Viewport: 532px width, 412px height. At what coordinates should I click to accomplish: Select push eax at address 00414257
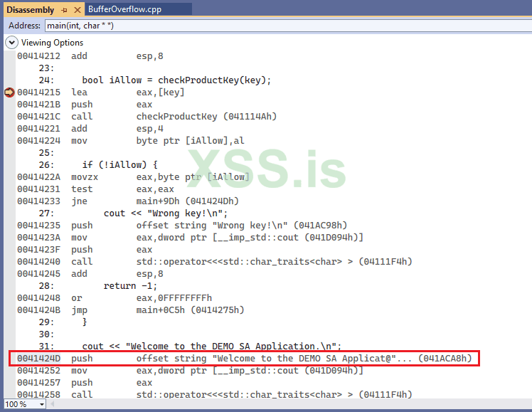(85, 383)
